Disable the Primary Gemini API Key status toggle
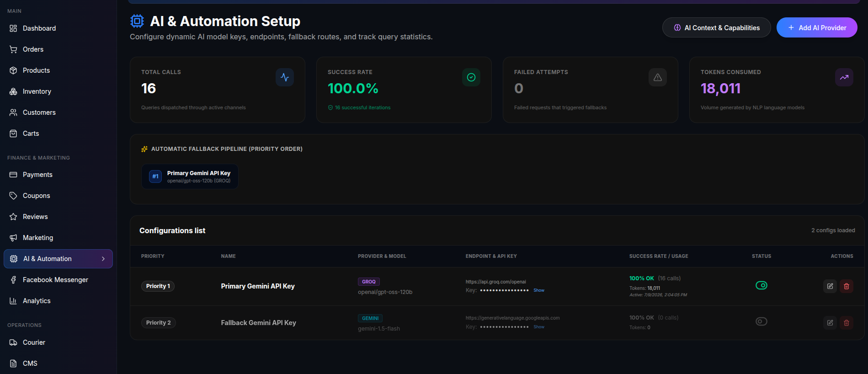The height and width of the screenshot is (374, 868). pyautogui.click(x=761, y=285)
